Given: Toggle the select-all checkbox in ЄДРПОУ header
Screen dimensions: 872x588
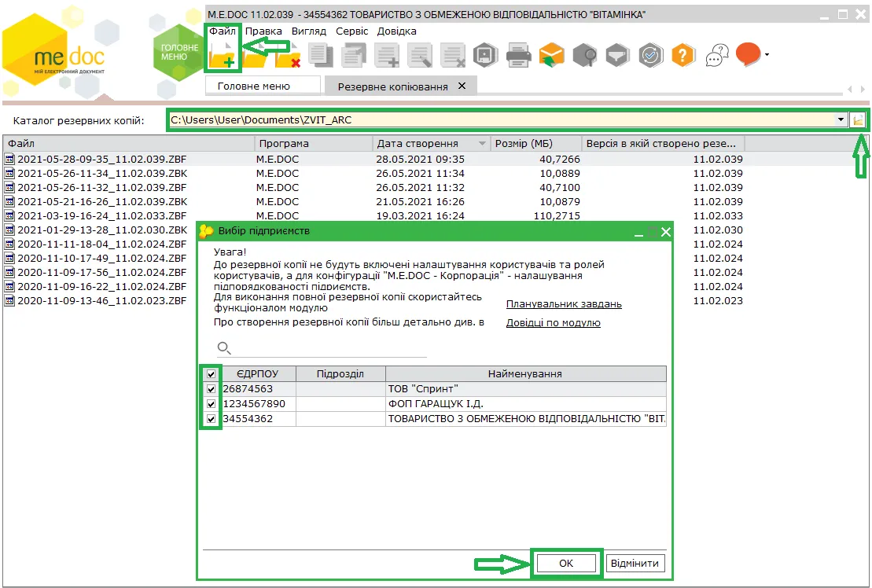Looking at the screenshot, I should [x=211, y=374].
